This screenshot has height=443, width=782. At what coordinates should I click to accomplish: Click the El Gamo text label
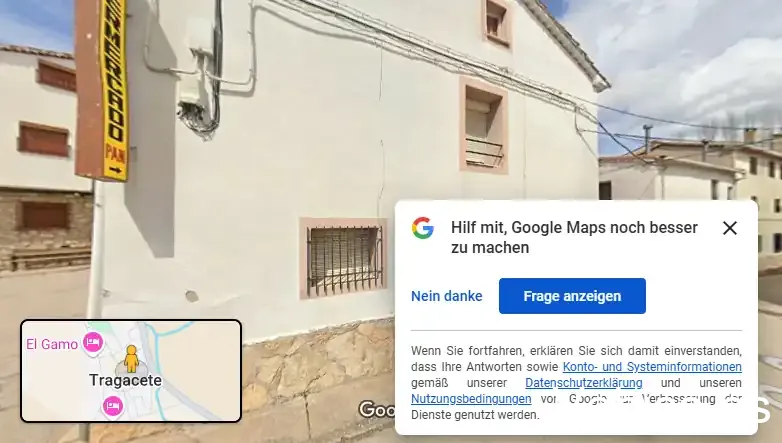coord(52,344)
